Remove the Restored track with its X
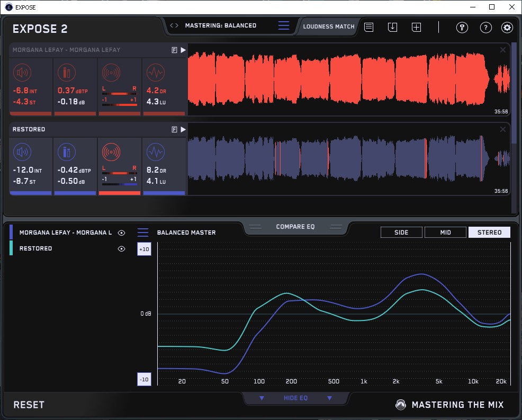This screenshot has height=420, width=522. [503, 129]
